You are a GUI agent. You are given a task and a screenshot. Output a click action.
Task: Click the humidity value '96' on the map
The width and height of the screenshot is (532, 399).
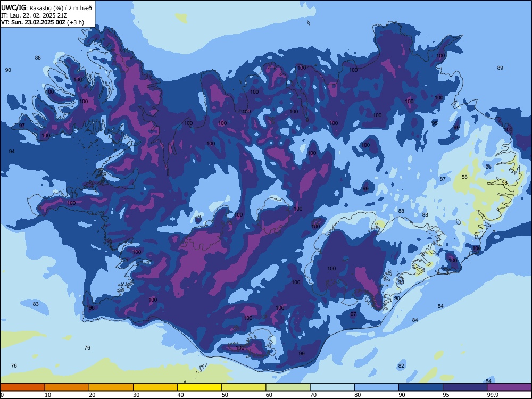tap(92, 308)
